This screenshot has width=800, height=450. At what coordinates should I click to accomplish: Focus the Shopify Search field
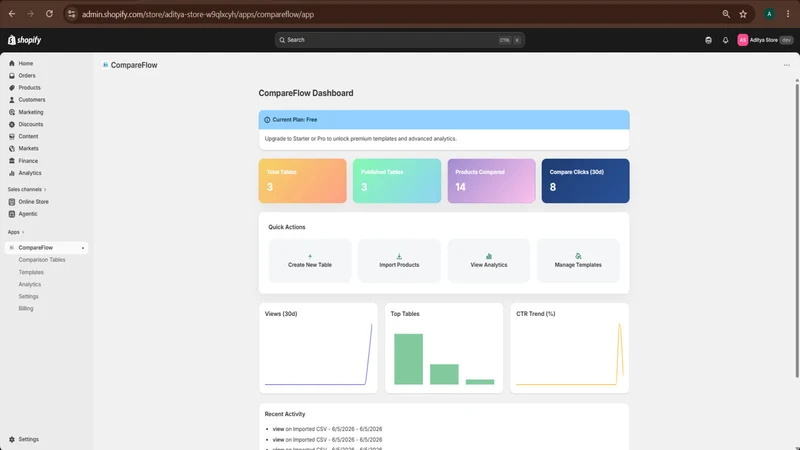point(399,40)
